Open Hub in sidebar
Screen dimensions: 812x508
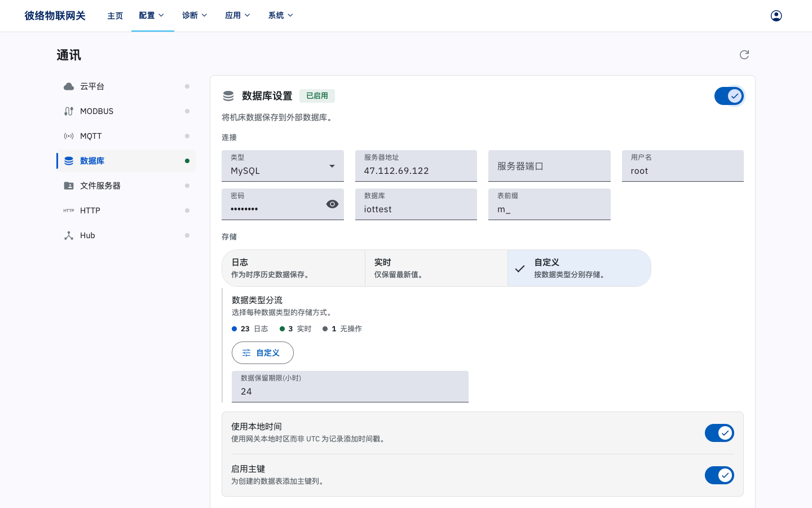click(x=126, y=235)
